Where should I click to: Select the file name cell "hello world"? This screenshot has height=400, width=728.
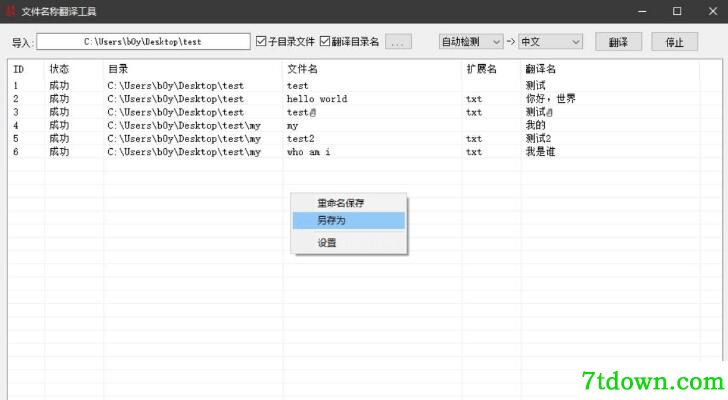click(x=317, y=99)
